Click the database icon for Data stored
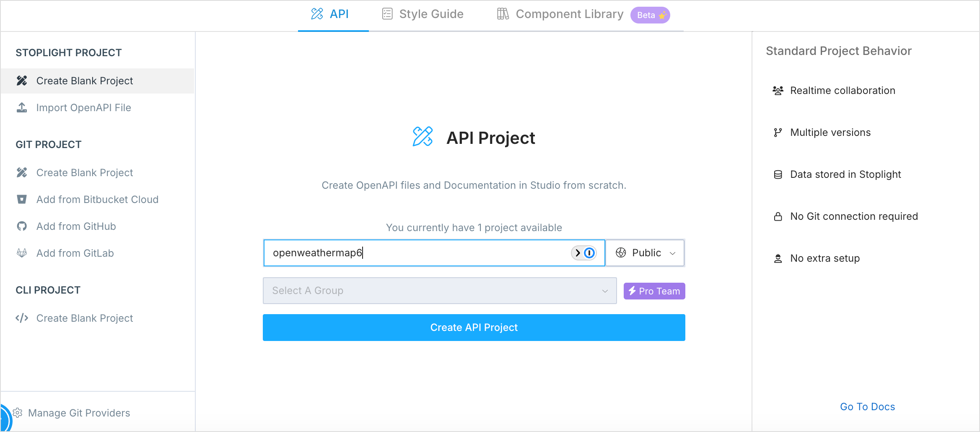The height and width of the screenshot is (432, 980). (x=778, y=174)
